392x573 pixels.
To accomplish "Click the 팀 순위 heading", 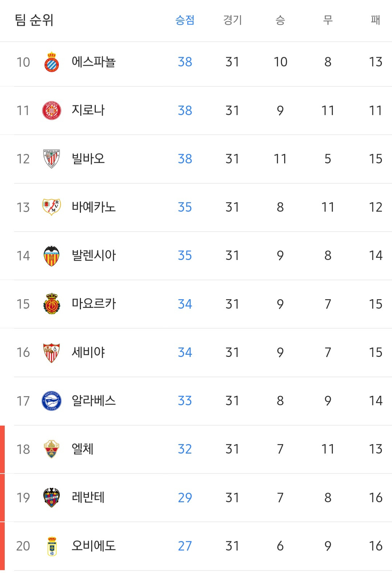I will (34, 20).
